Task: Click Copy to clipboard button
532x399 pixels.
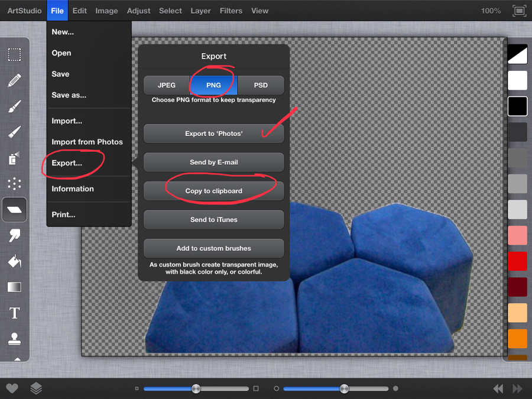Action: pos(214,191)
